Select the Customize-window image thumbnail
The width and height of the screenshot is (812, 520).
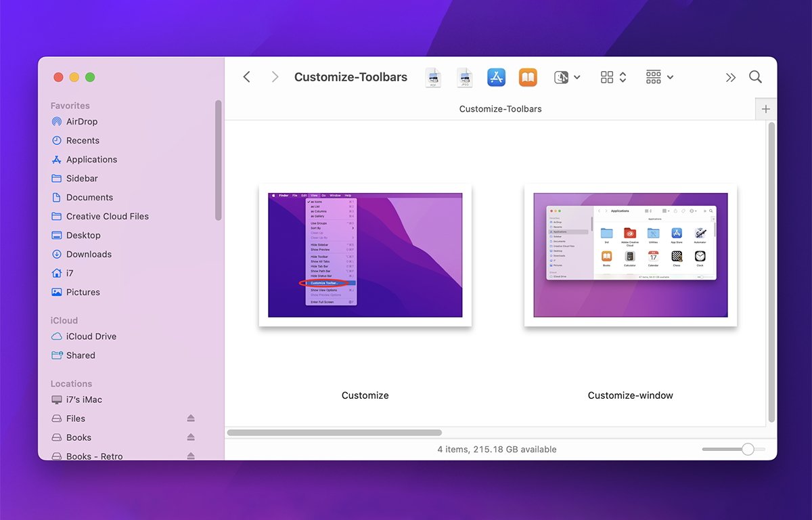point(630,255)
